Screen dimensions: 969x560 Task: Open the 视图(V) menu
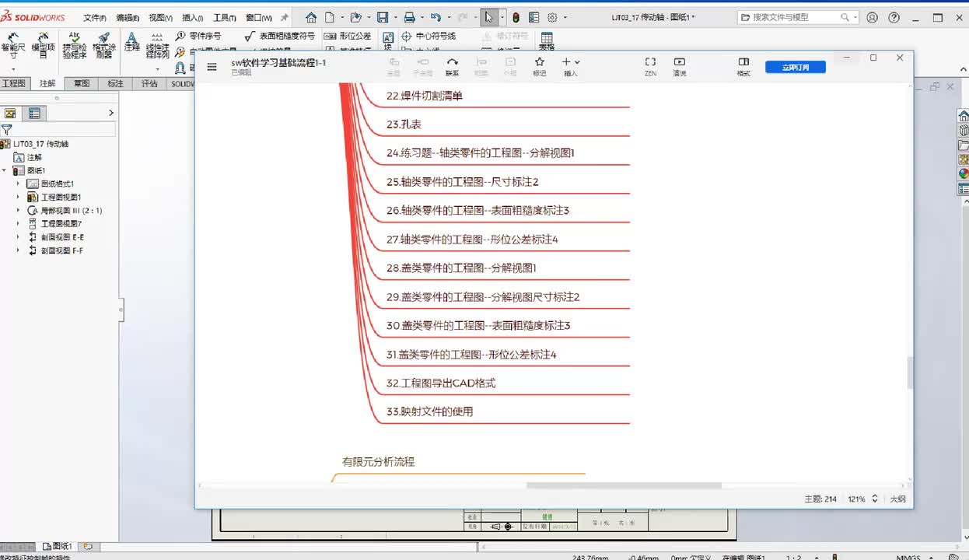[160, 17]
